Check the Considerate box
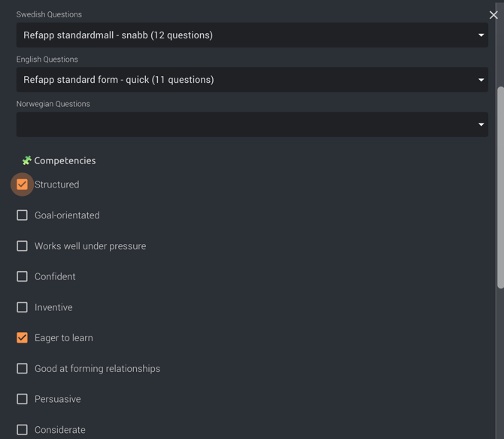This screenshot has height=439, width=504. point(22,430)
